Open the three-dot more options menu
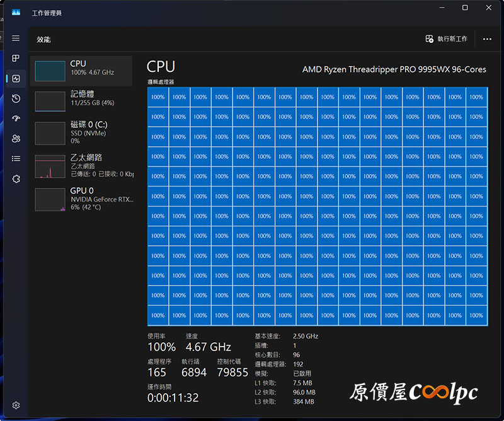The height and width of the screenshot is (421, 504). coord(487,39)
